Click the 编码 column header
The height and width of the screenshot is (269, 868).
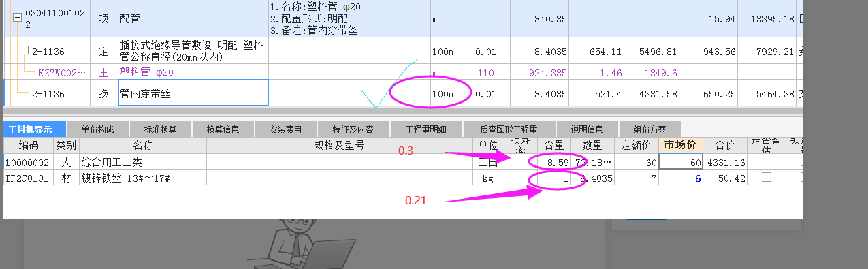pos(29,145)
